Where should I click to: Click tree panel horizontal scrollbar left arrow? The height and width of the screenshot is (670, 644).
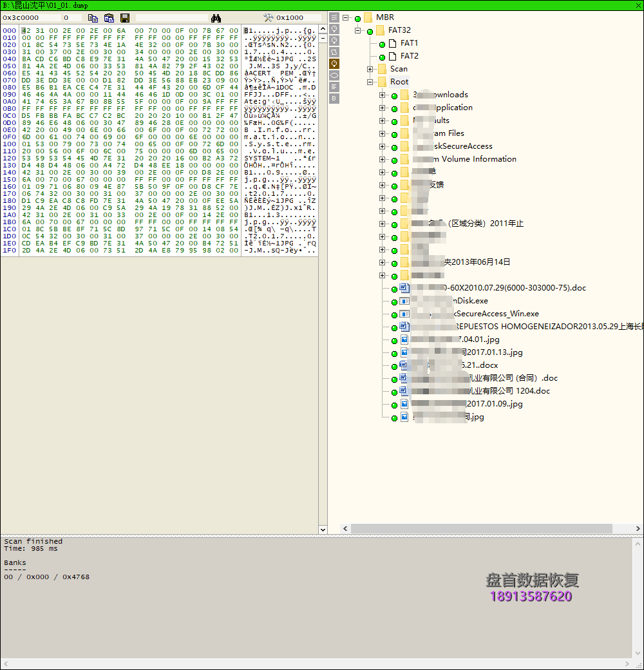345,528
